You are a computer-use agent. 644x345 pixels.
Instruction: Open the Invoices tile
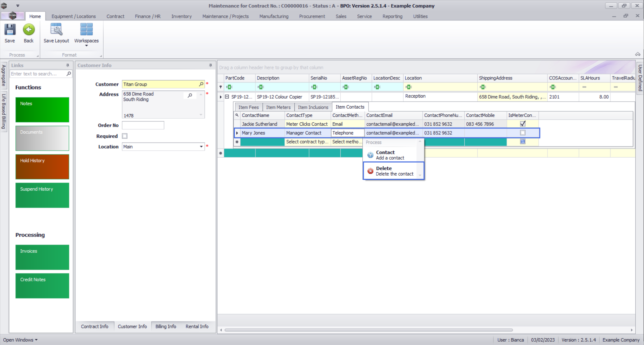coord(42,257)
